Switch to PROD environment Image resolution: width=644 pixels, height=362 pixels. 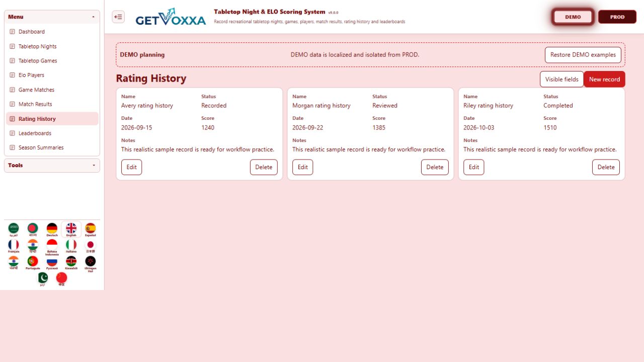coord(617,17)
